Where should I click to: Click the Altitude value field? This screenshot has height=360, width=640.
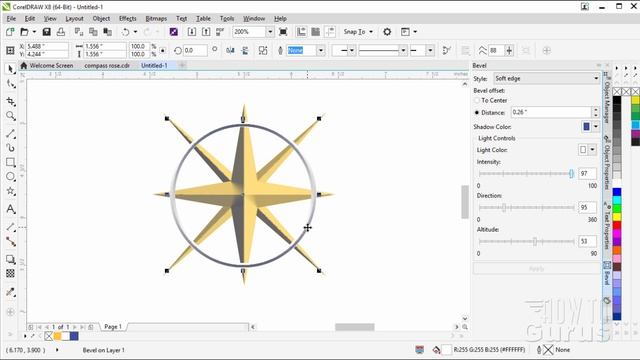point(587,242)
